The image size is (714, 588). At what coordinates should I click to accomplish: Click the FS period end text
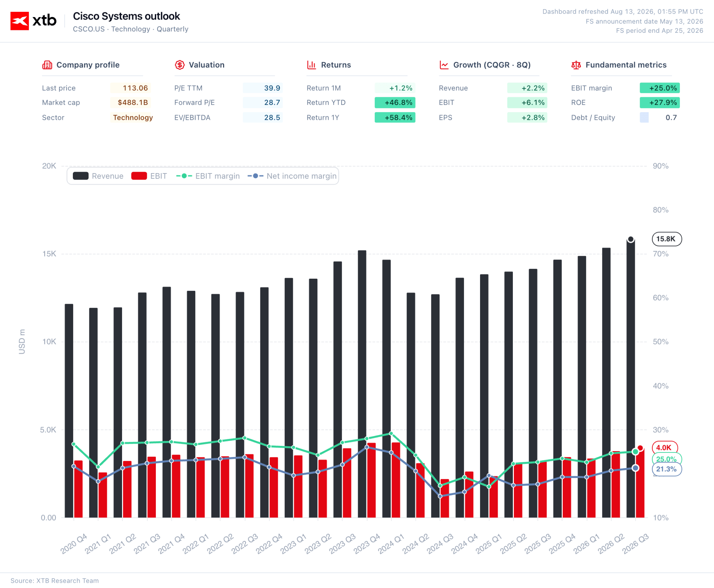(x=660, y=30)
